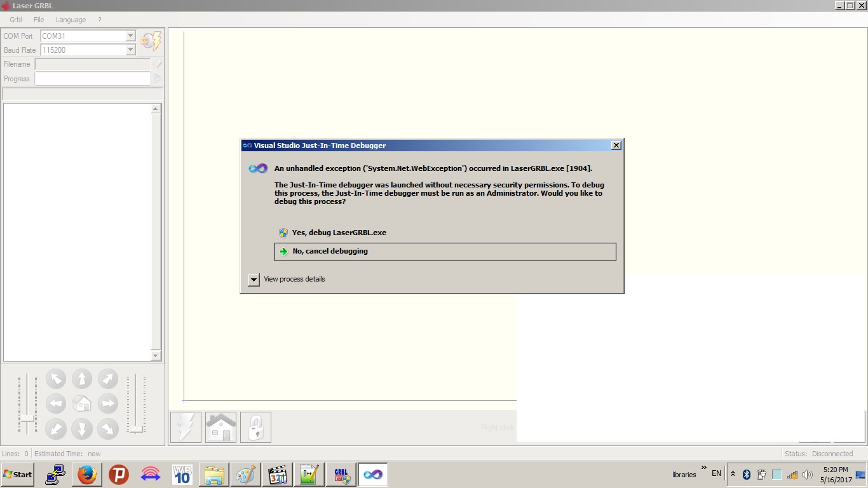Screen dimensions: 868x488
Task: Open the LaserGRBL taskbar icon
Action: tap(341, 475)
